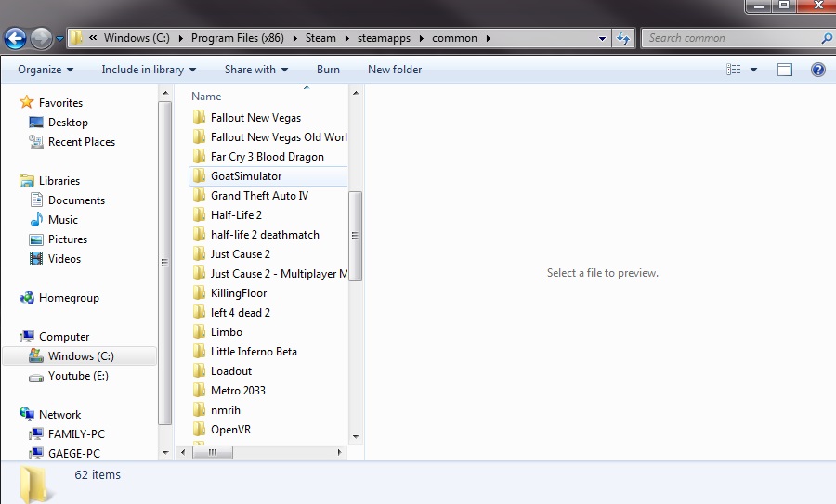The height and width of the screenshot is (504, 836).
Task: Select Libraries in the navigation pane
Action: point(59,181)
